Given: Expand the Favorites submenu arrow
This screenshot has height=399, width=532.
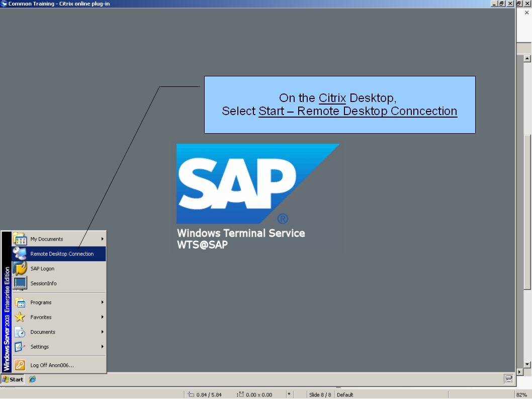Looking at the screenshot, I should (x=102, y=317).
